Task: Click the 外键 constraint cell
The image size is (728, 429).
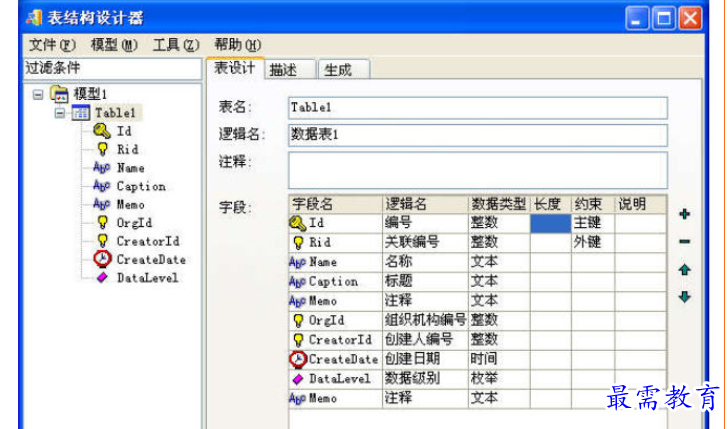Action: (593, 242)
